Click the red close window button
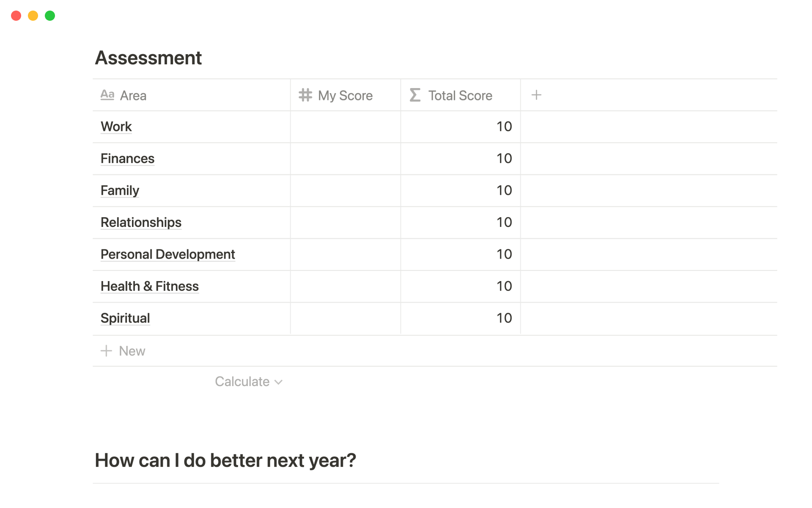Image resolution: width=812 pixels, height=508 pixels. coord(16,16)
